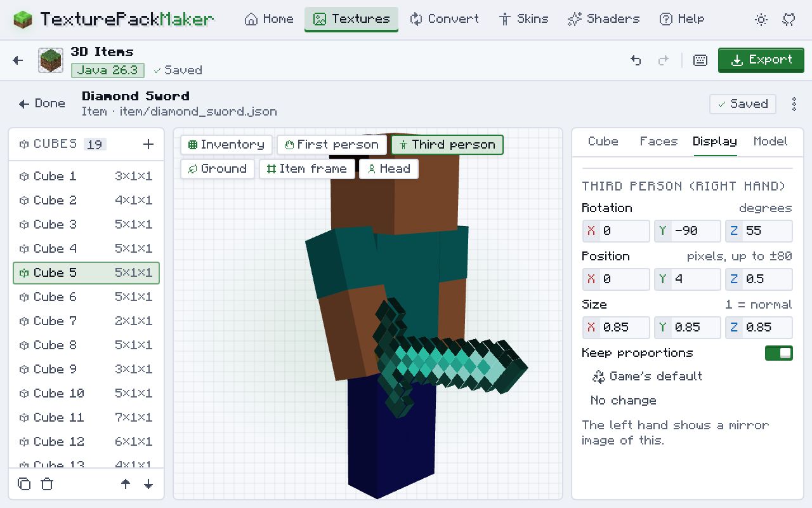This screenshot has height=508, width=812.
Task: Open the GitHub cat icon link
Action: click(789, 19)
